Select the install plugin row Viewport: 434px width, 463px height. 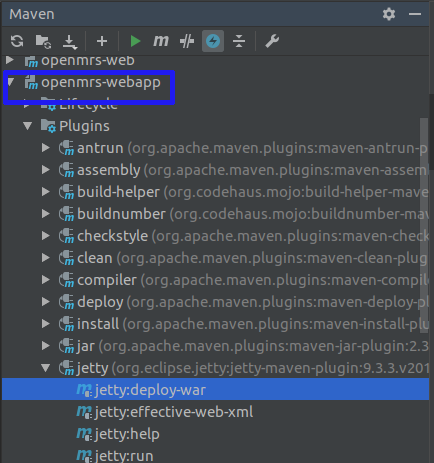pos(215,324)
